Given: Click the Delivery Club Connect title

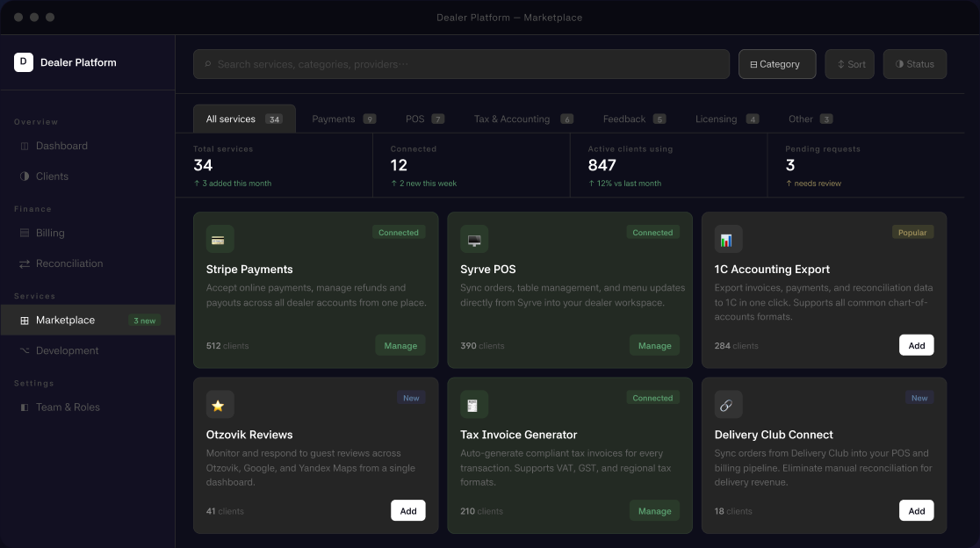Looking at the screenshot, I should pyautogui.click(x=774, y=435).
